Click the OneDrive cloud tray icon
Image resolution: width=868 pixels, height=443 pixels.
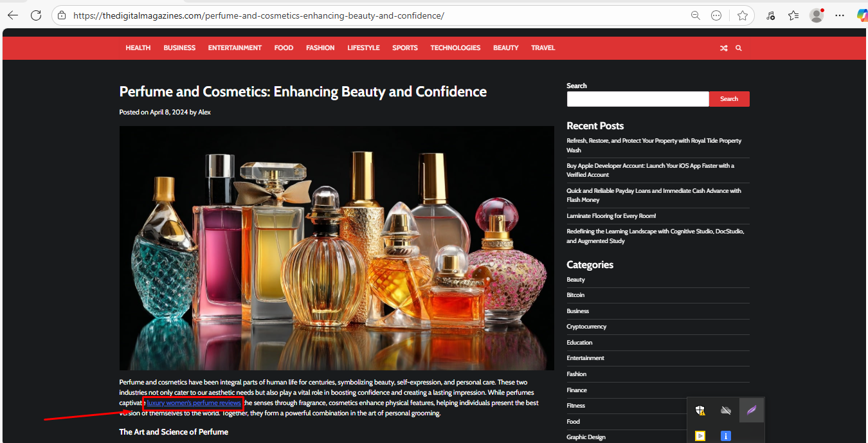point(726,410)
